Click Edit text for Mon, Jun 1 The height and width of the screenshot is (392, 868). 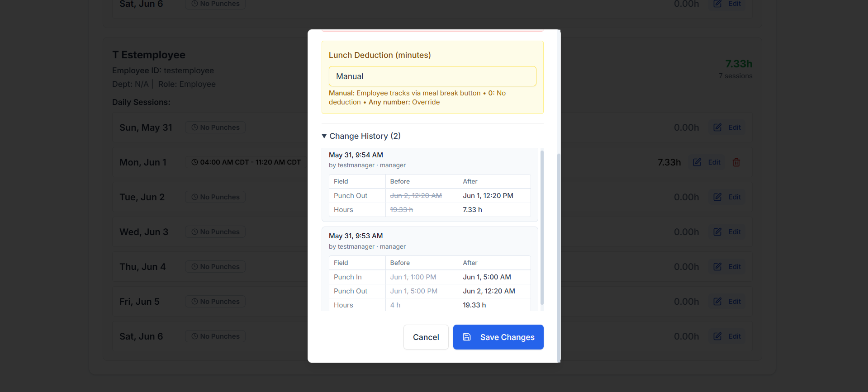[714, 162]
